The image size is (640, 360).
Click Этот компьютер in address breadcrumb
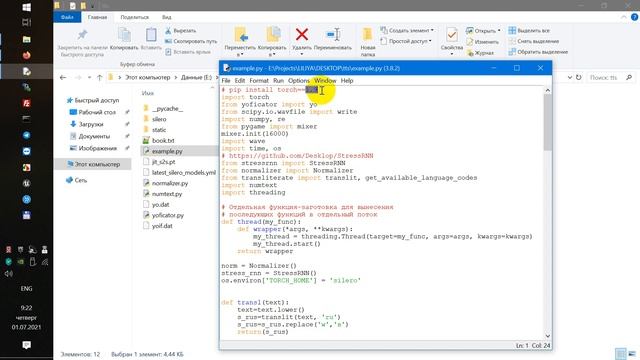(147, 77)
